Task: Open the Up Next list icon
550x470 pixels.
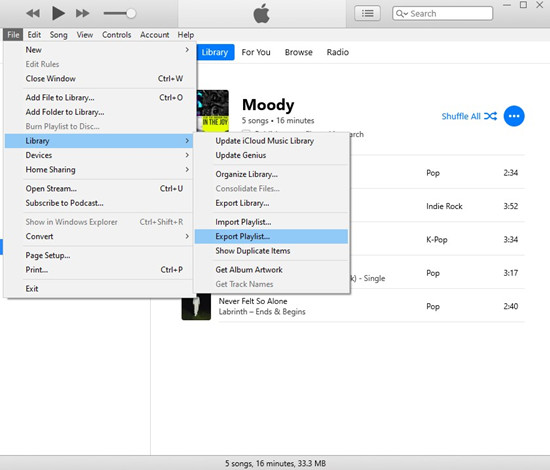Action: pyautogui.click(x=367, y=14)
